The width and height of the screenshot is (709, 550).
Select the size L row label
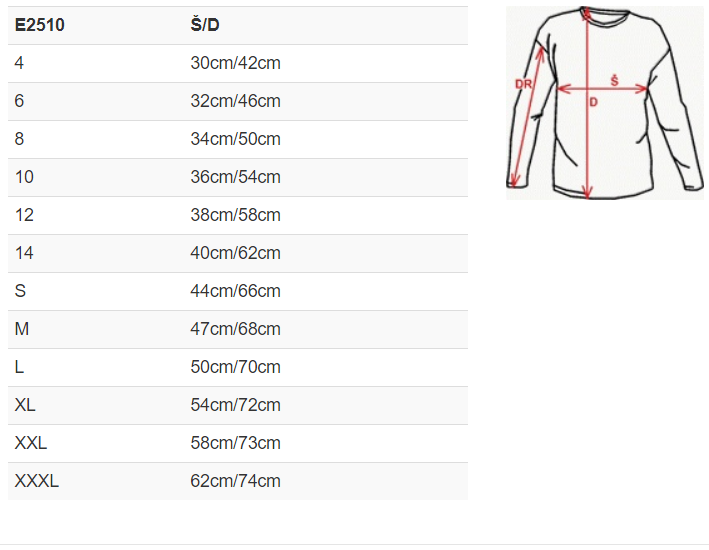point(20,367)
